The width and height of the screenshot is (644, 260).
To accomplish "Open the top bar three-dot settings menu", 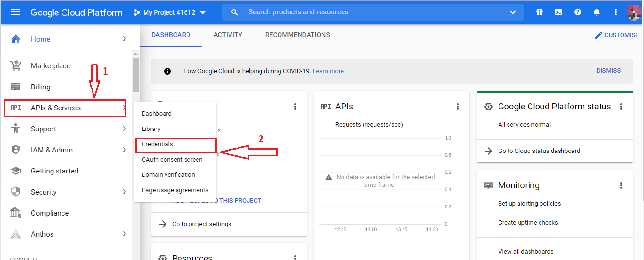I will [x=616, y=12].
